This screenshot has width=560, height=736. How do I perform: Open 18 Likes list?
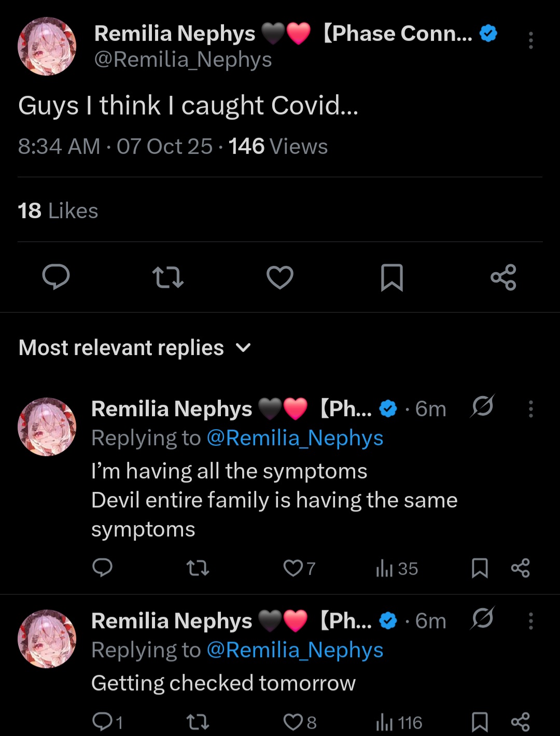pyautogui.click(x=58, y=211)
